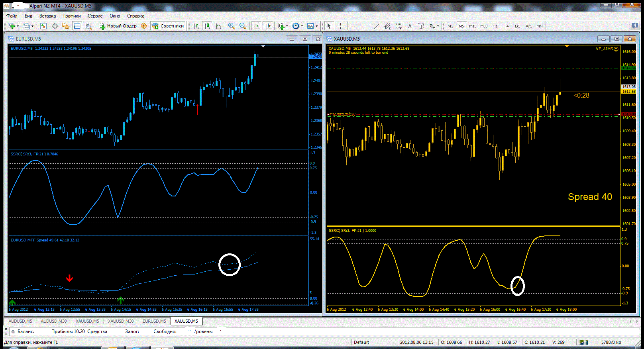Open the Navigator favorites icon
Screen dimensions: 644x349
pyautogui.click(x=66, y=26)
